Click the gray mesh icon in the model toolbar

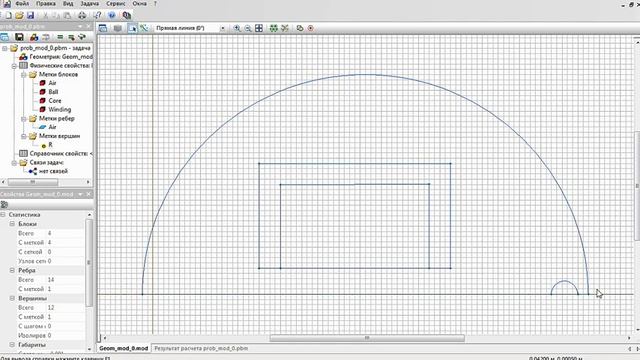118,28
